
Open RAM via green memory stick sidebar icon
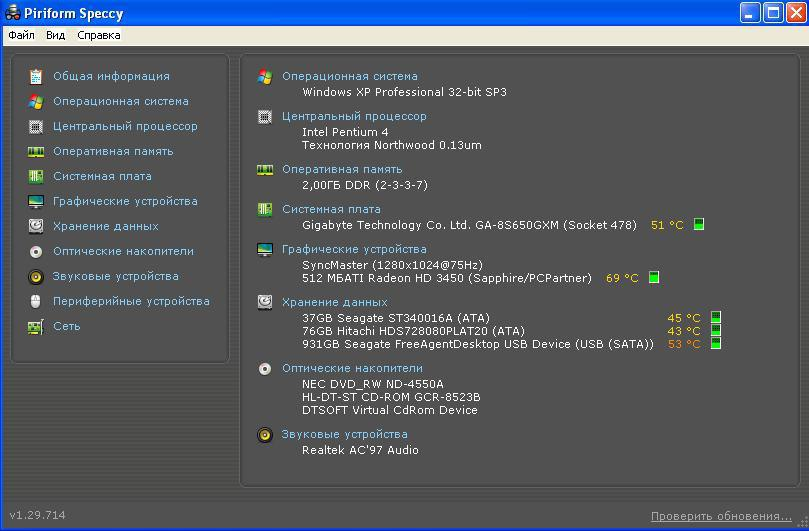[x=36, y=151]
